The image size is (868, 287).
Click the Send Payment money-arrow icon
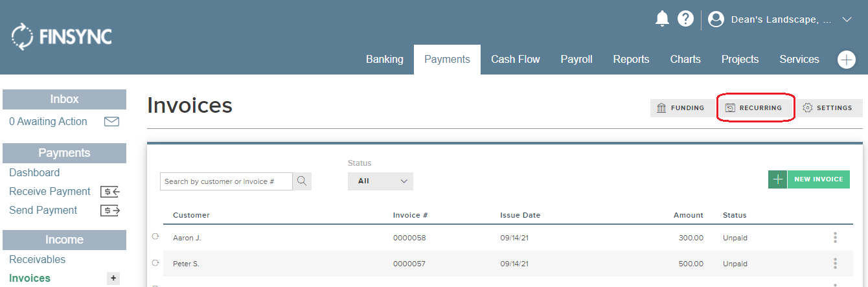click(x=111, y=211)
